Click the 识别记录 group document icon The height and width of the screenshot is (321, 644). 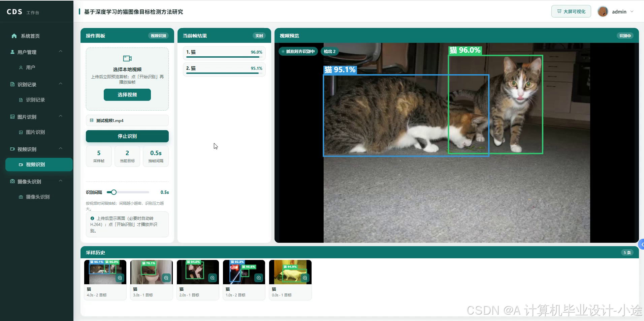(x=12, y=84)
